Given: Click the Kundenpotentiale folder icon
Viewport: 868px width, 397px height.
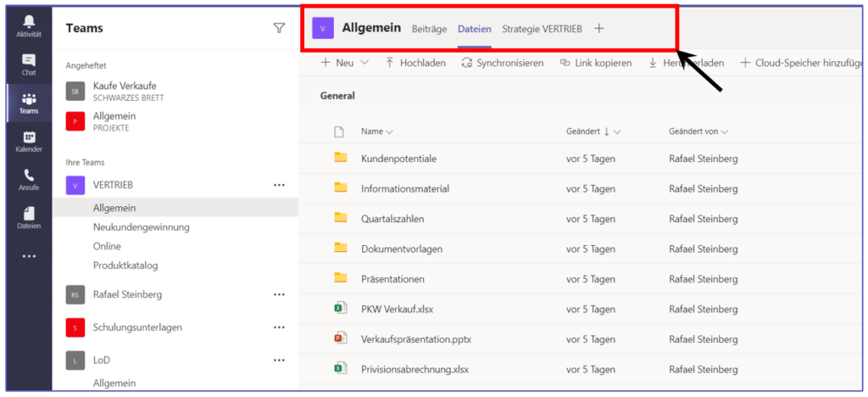Looking at the screenshot, I should [x=341, y=158].
